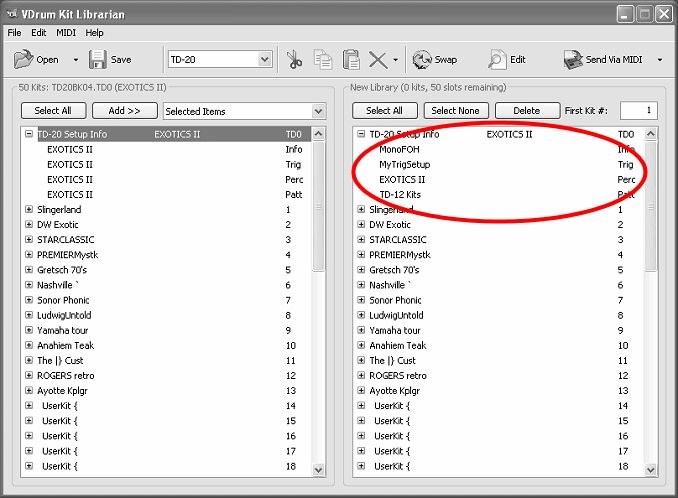The height and width of the screenshot is (498, 678).
Task: Click the Save floppy disk icon
Action: point(98,60)
